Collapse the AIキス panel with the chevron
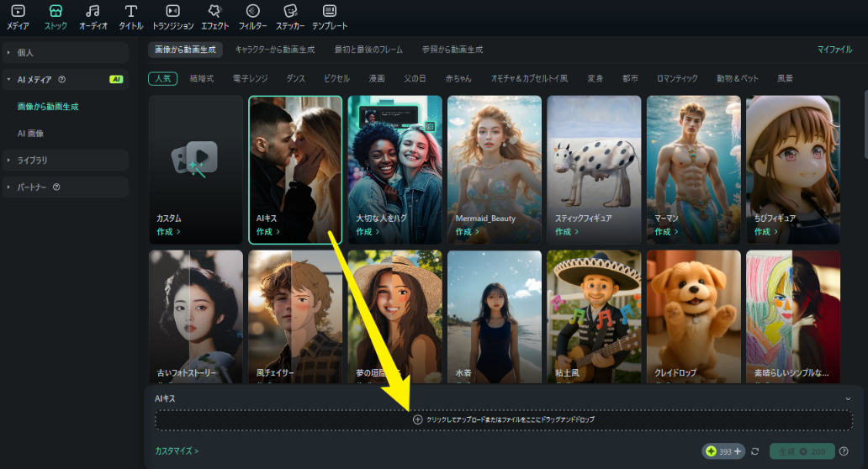This screenshot has width=868, height=469. point(848,398)
